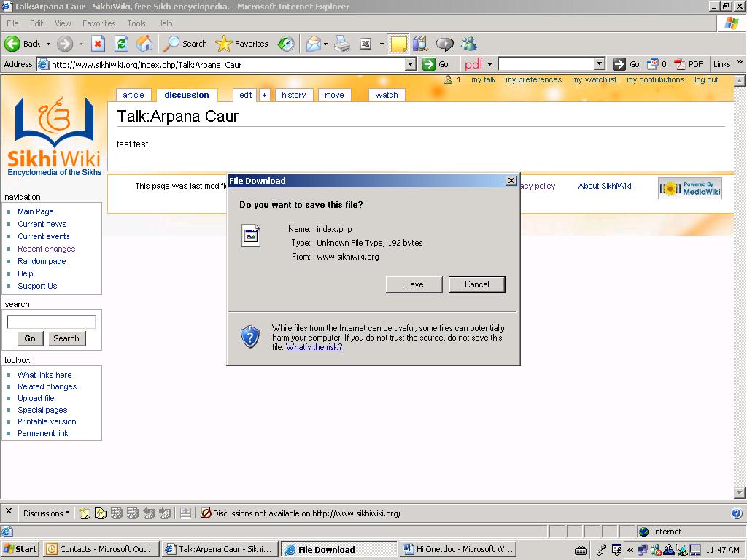Open the Windows Start button
The height and width of the screenshot is (560, 747).
tap(20, 549)
